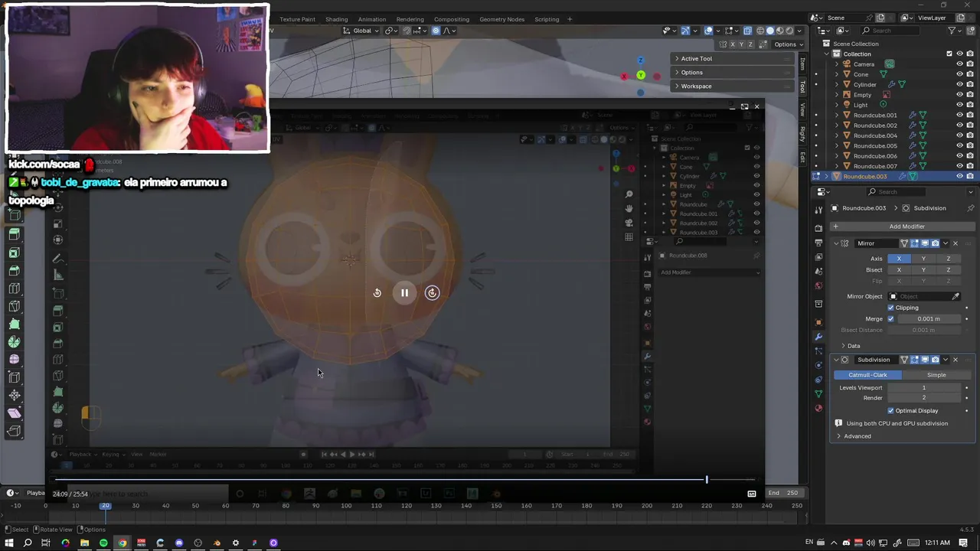This screenshot has width=980, height=551.
Task: Select the Extrude Region tool in left toolbar
Action: point(14,235)
